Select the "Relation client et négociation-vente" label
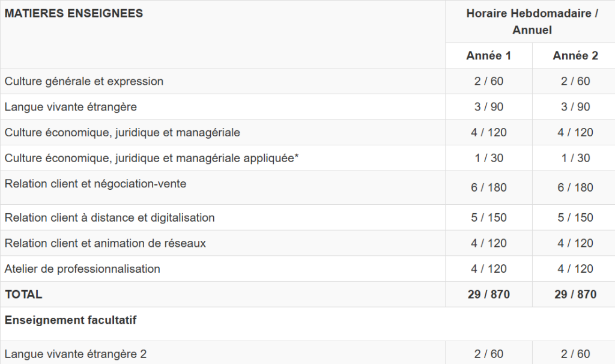Image resolution: width=615 pixels, height=364 pixels. [x=95, y=184]
